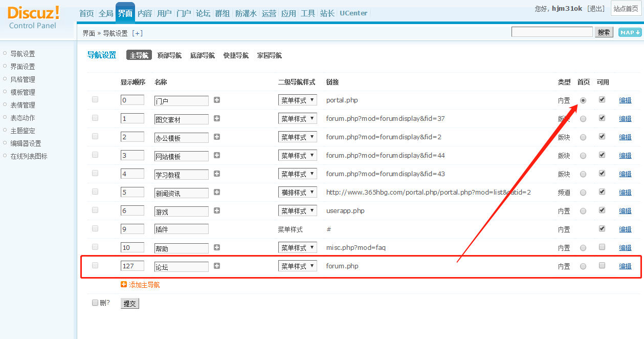
Task: Switch to 快捷导航 tab
Action: point(236,55)
